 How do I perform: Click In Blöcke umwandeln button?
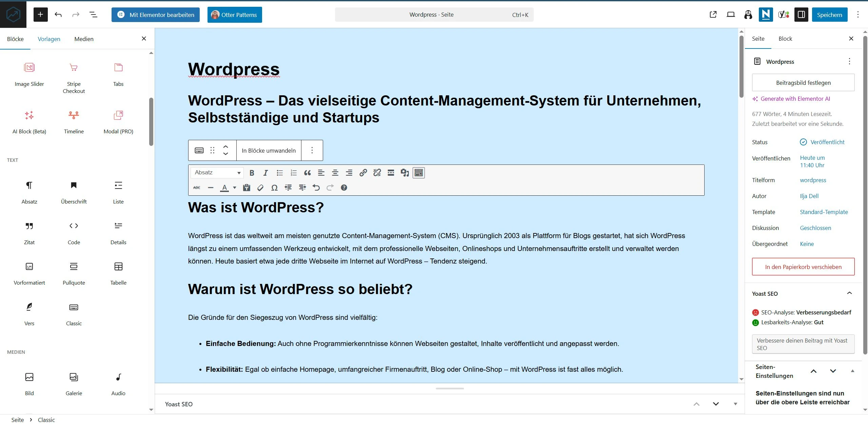click(x=269, y=150)
